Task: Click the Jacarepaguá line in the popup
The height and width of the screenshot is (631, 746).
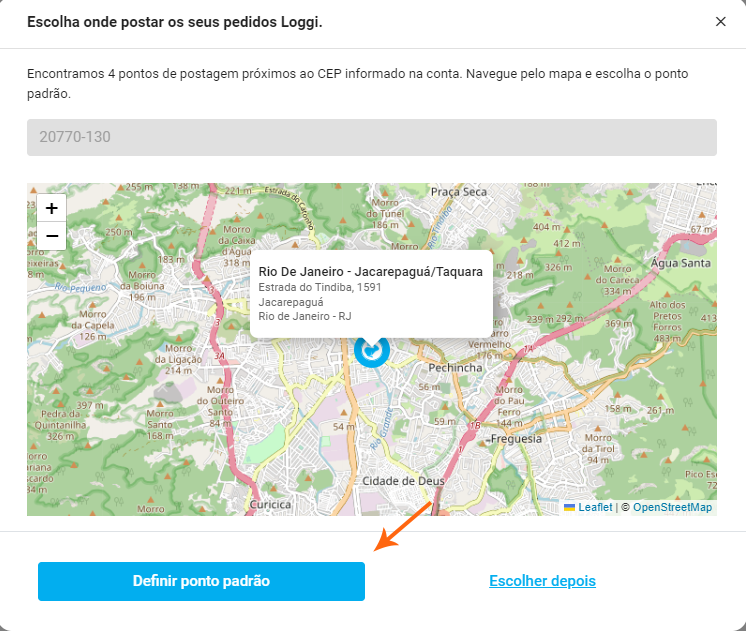Action: (291, 302)
